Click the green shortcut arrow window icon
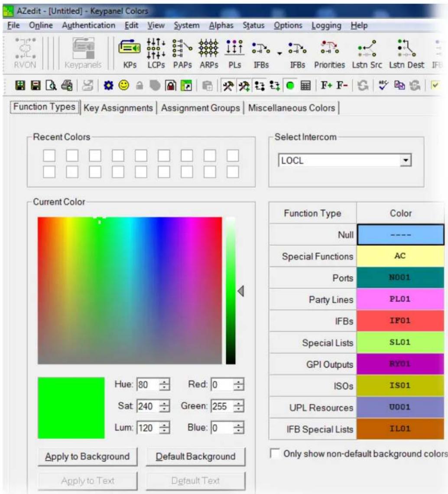Viewport: 448px width, 494px height. coord(186,85)
